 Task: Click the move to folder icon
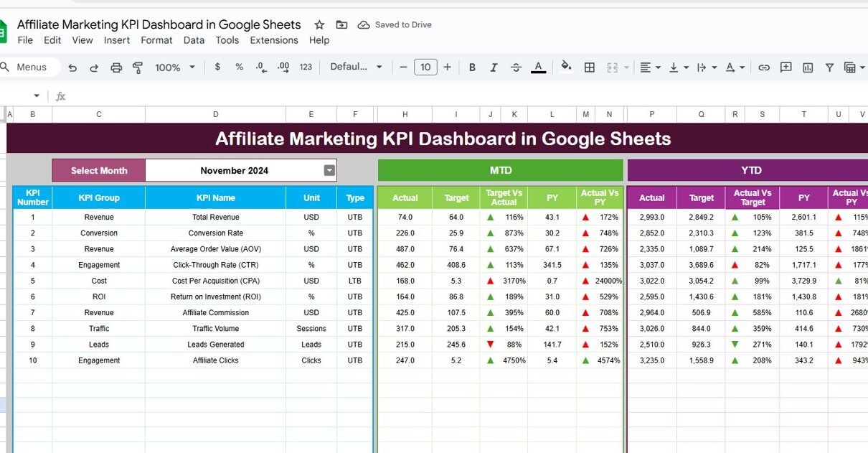click(341, 24)
